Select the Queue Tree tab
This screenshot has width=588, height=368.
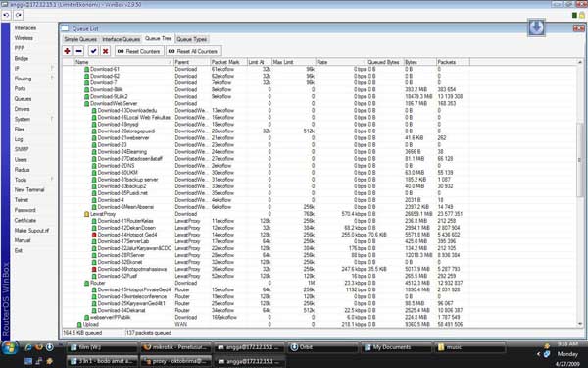point(158,38)
